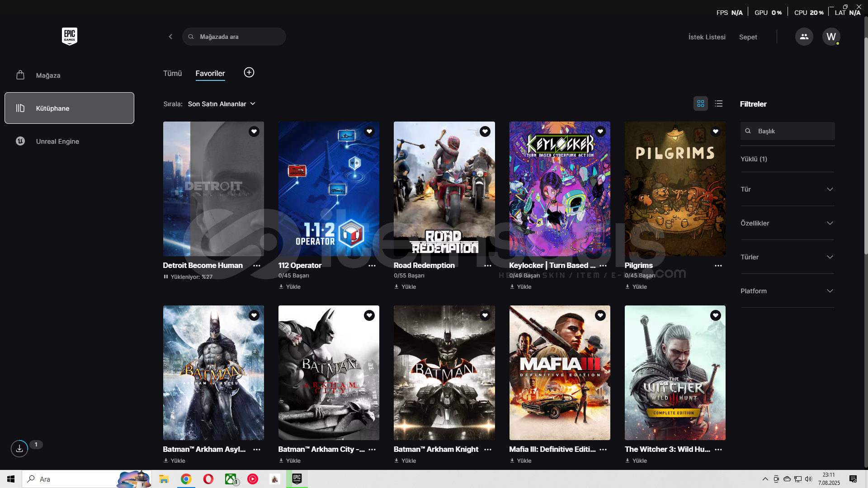Add a new collection with plus icon
Viewport: 868px width, 488px height.
pos(249,73)
